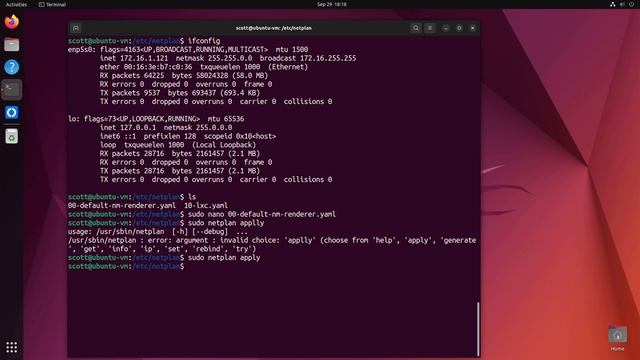Maximize the terminal window

click(x=459, y=28)
